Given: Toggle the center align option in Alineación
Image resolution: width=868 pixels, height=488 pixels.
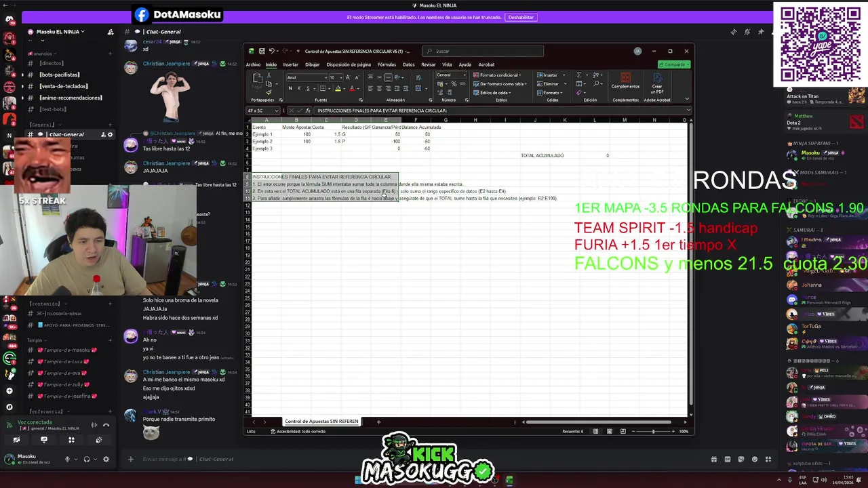Looking at the screenshot, I should [x=379, y=88].
